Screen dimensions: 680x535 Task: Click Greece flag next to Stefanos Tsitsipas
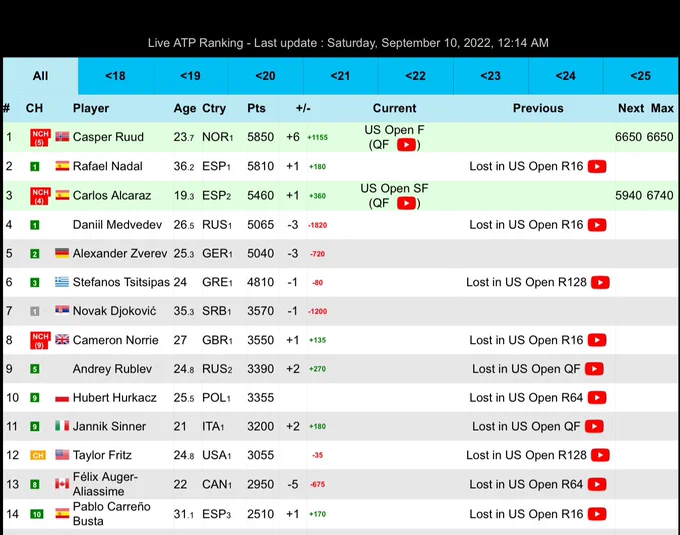point(62,282)
